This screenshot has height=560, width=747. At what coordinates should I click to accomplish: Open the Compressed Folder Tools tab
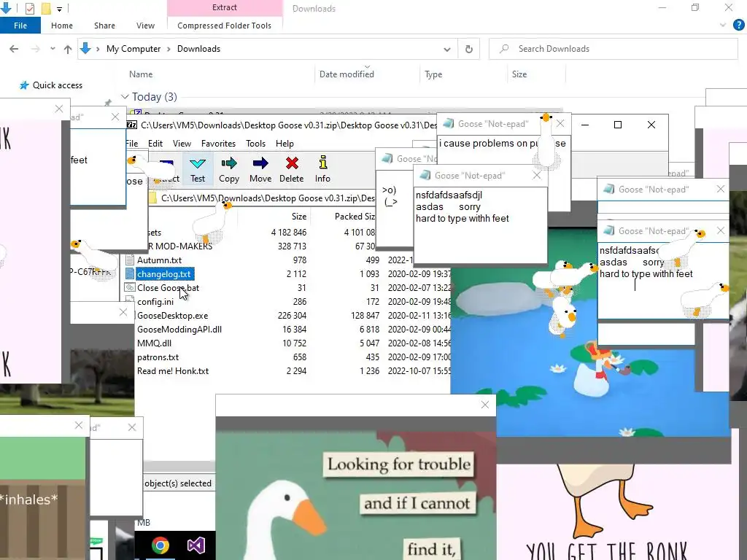pos(225,26)
